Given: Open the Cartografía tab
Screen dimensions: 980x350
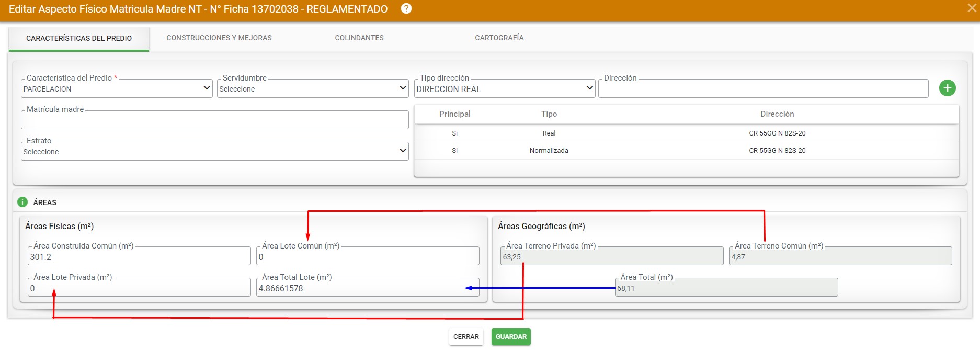Looking at the screenshot, I should (499, 38).
